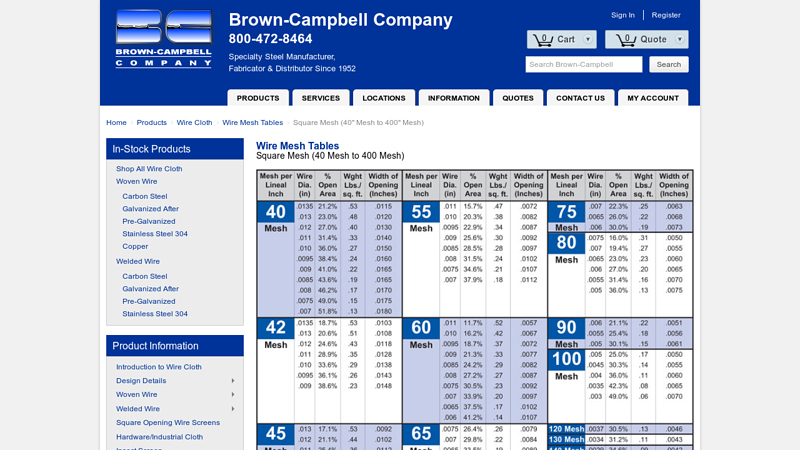Select the My Account tab

pyautogui.click(x=653, y=98)
